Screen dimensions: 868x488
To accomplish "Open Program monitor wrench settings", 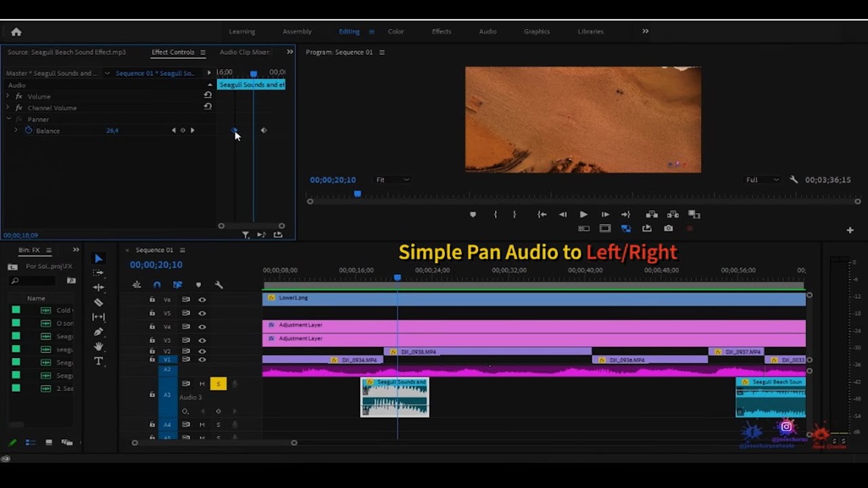I will pos(794,180).
